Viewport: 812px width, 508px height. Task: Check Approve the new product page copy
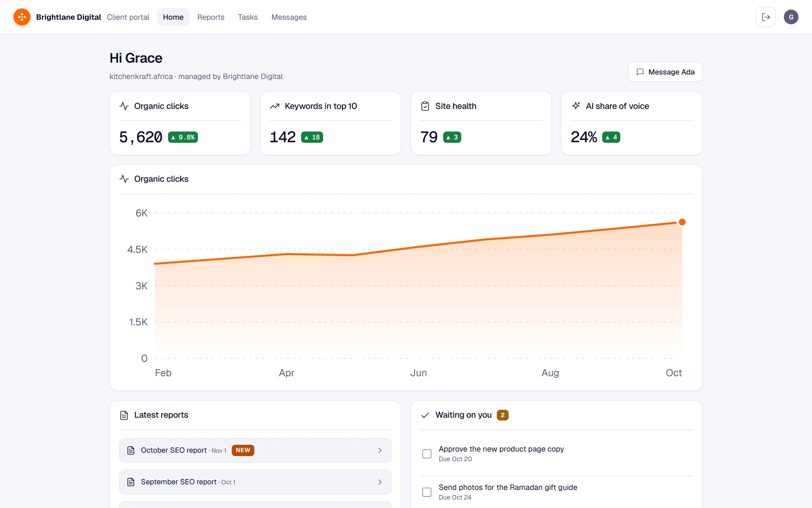click(x=427, y=454)
